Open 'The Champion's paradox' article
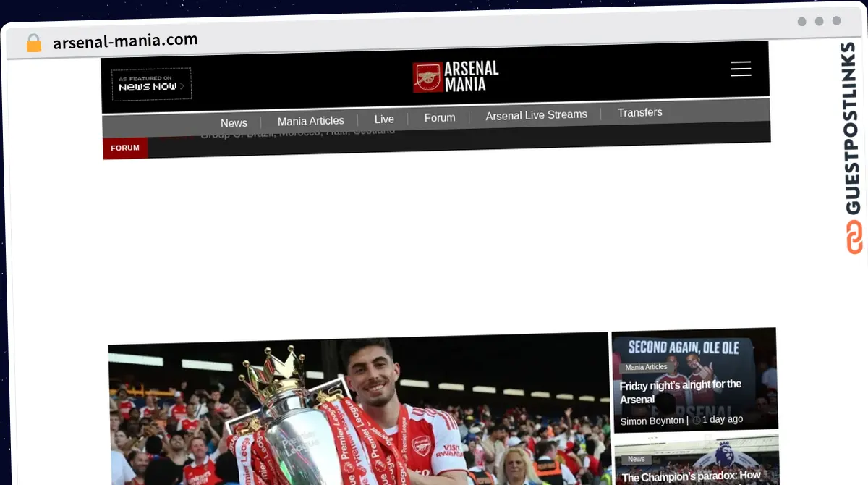Screen dimensions: 868x485 point(692,476)
